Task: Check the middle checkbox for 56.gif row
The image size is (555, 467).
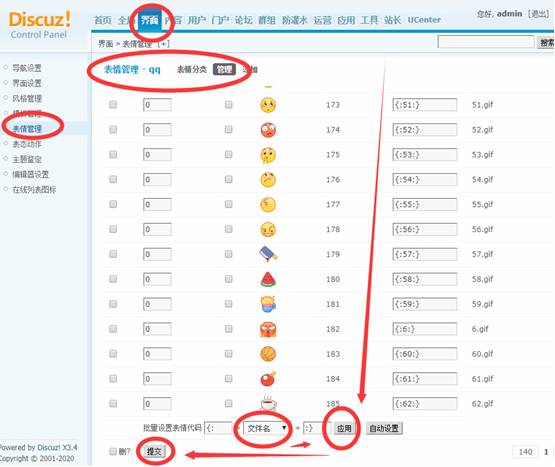Action: [229, 229]
